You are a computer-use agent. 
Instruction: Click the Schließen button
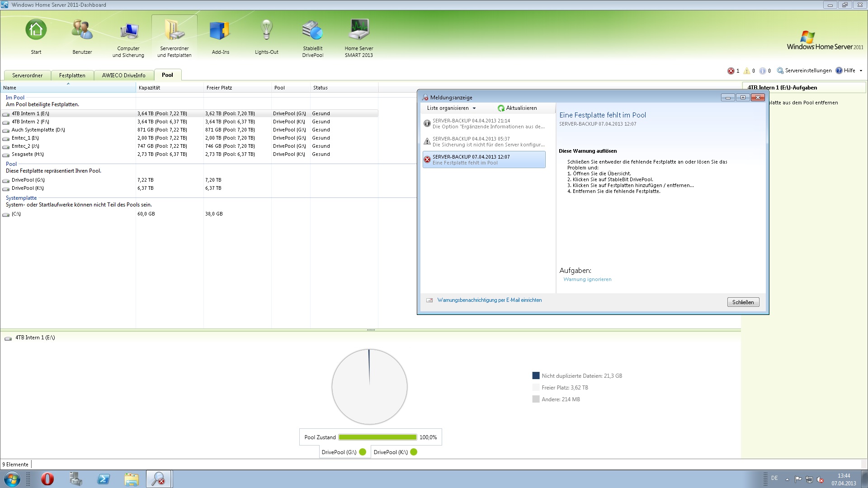click(x=743, y=302)
